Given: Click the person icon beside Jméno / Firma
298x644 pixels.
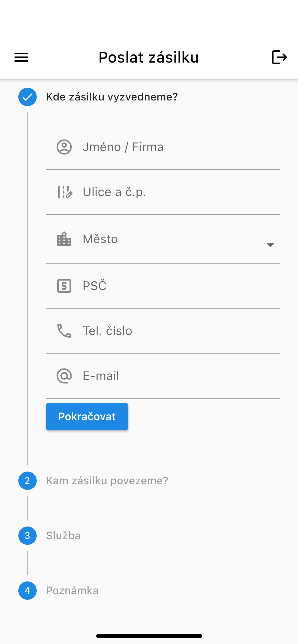Looking at the screenshot, I should pyautogui.click(x=64, y=147).
